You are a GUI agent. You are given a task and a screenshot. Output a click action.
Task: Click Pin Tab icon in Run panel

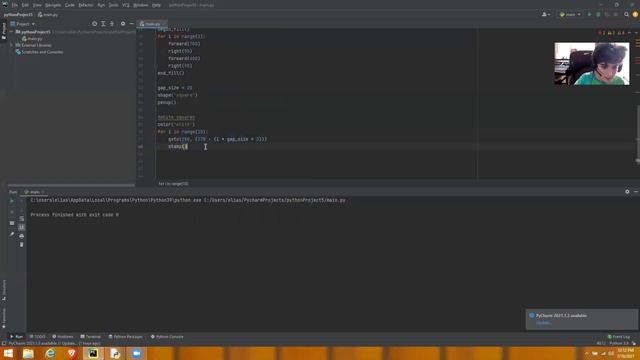coord(12,234)
